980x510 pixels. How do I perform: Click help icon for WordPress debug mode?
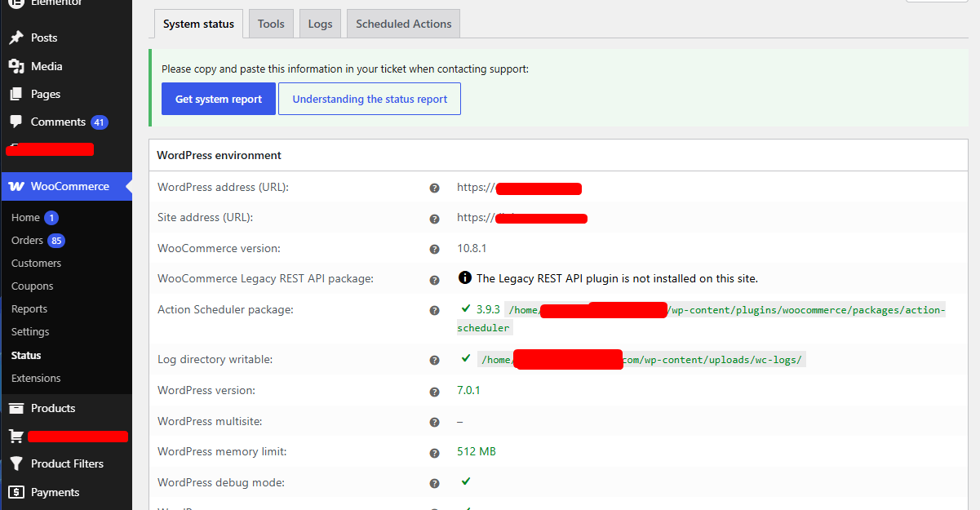[434, 483]
